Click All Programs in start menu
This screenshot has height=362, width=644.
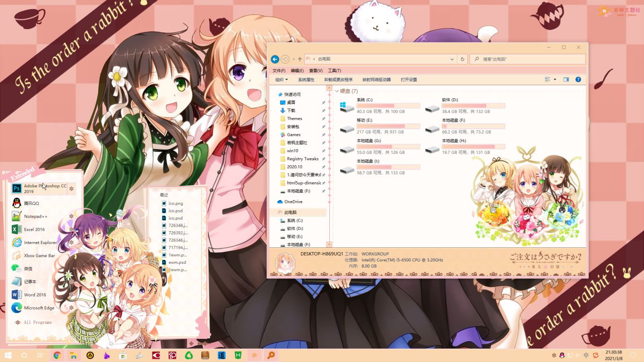34,322
